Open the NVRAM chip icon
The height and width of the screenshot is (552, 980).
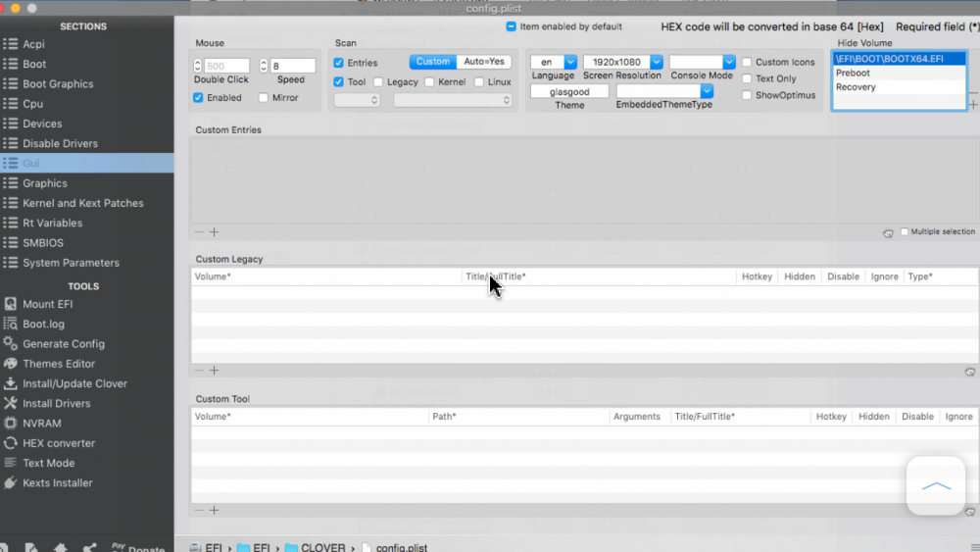10,424
